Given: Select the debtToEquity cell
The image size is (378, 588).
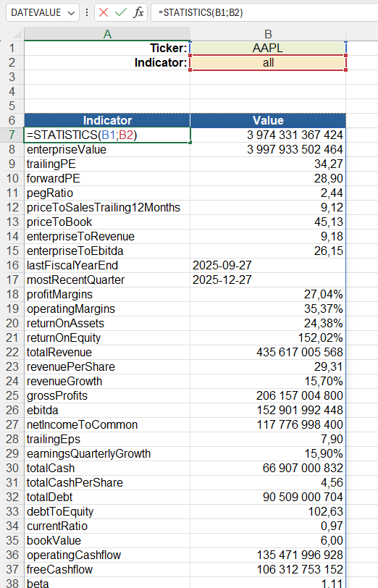Looking at the screenshot, I should 107,512.
